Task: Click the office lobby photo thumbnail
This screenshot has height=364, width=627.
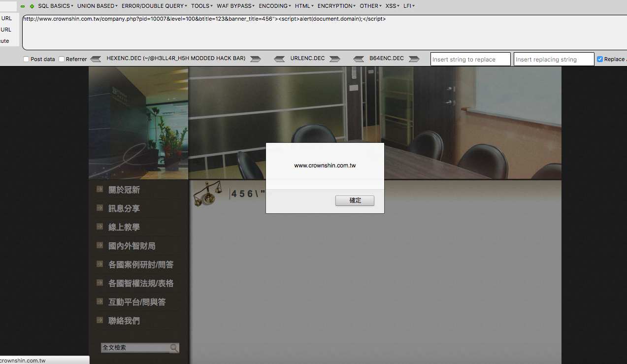Action: click(138, 123)
